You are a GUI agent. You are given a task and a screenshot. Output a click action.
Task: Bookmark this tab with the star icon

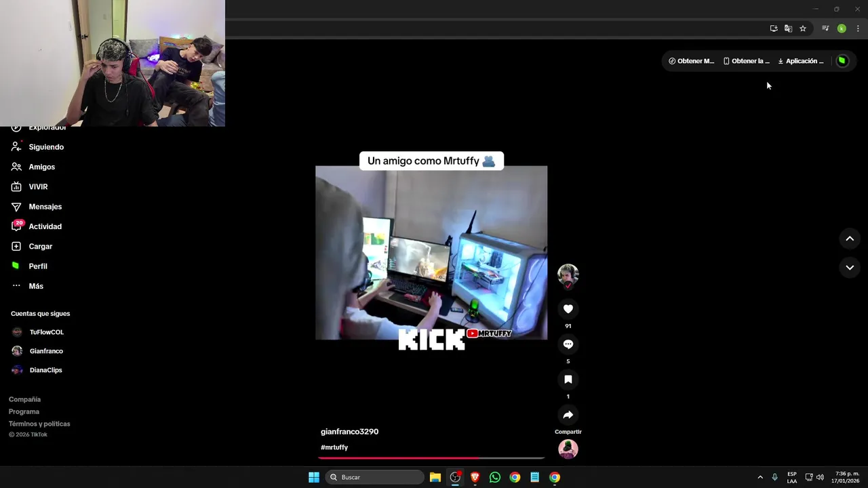[803, 28]
